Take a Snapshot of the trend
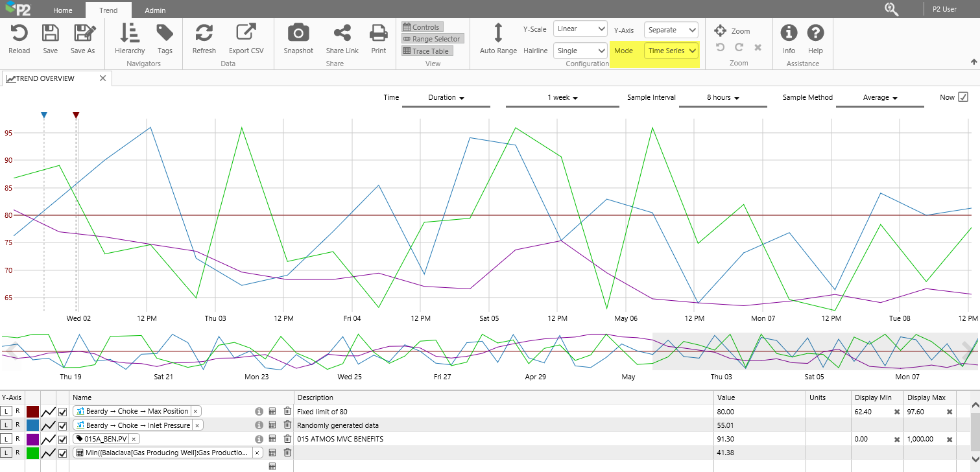The image size is (980, 472). point(298,34)
